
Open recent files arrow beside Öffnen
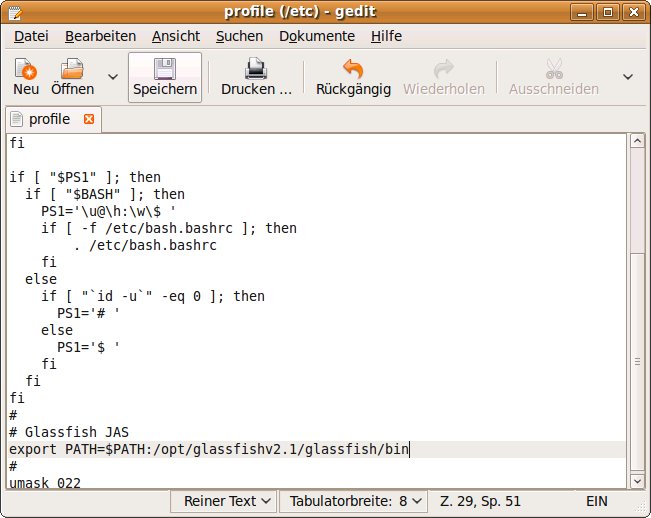point(112,77)
